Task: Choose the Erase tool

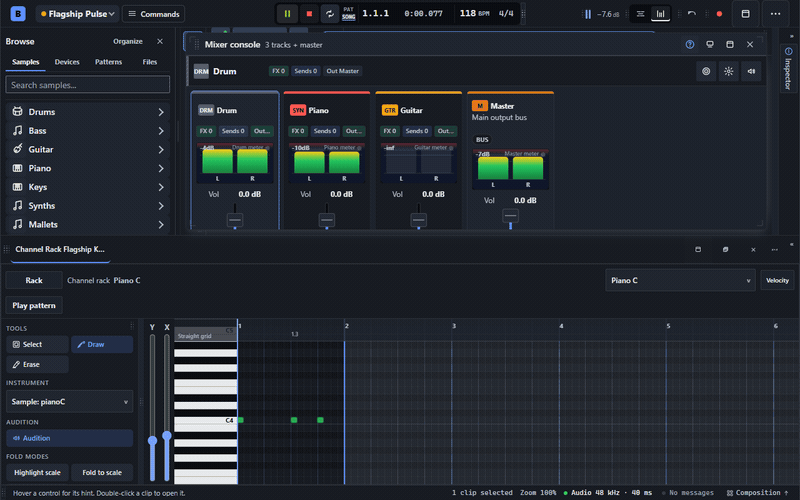Action: point(37,364)
